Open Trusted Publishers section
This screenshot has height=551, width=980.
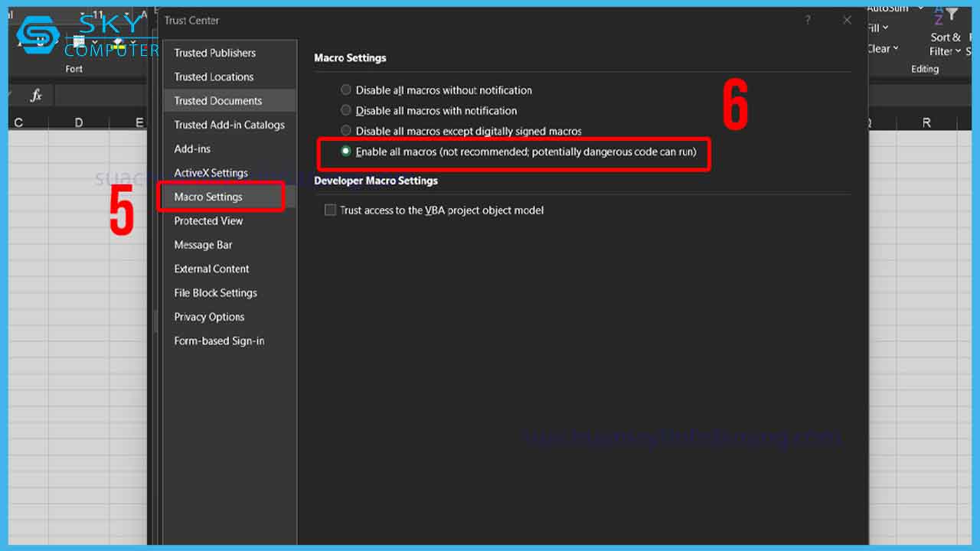coord(230,53)
